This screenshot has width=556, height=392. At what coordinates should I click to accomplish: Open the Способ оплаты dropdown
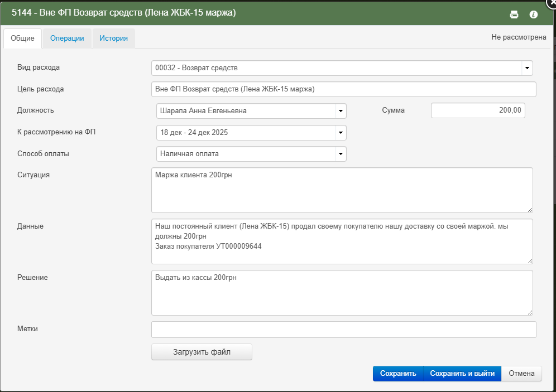(339, 154)
